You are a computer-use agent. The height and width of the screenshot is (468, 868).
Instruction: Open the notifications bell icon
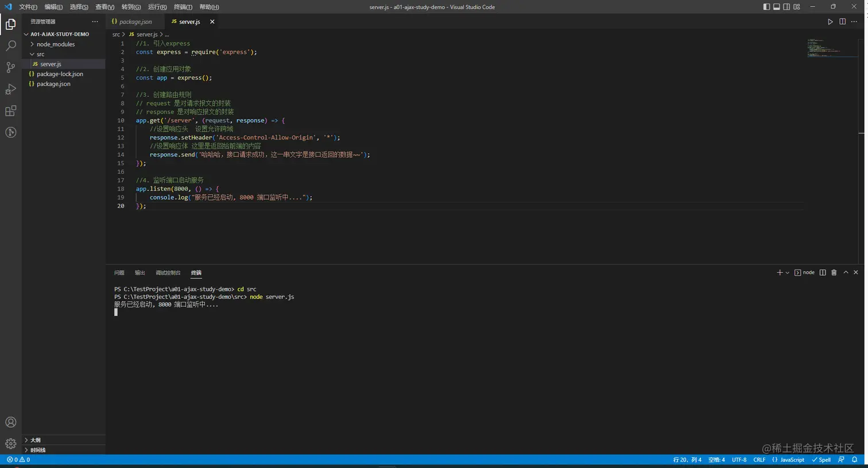coord(854,460)
